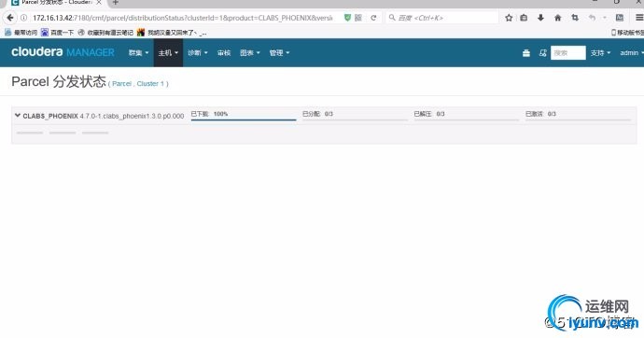Screen dimensions: 644x338
Task: Open the 诊断 dropdown menu
Action: point(198,53)
